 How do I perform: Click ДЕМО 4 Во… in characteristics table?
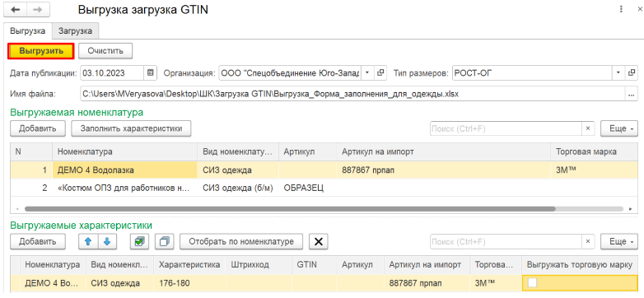[x=53, y=283]
